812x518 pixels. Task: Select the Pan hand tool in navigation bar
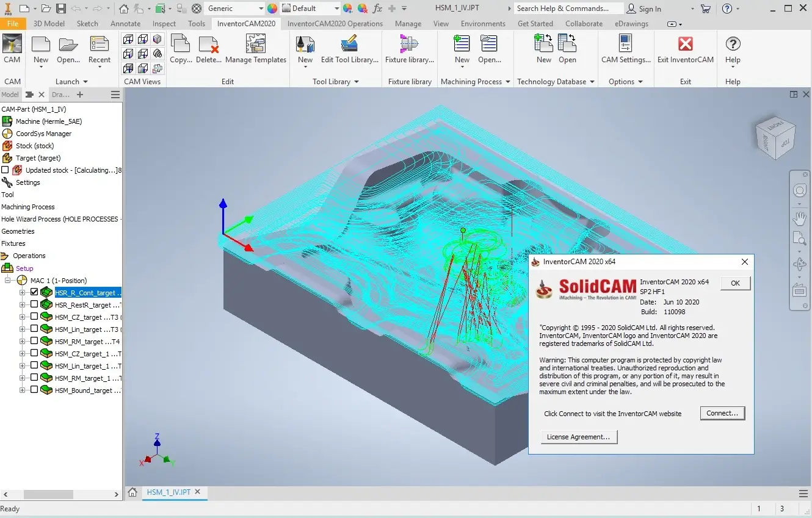pos(799,218)
